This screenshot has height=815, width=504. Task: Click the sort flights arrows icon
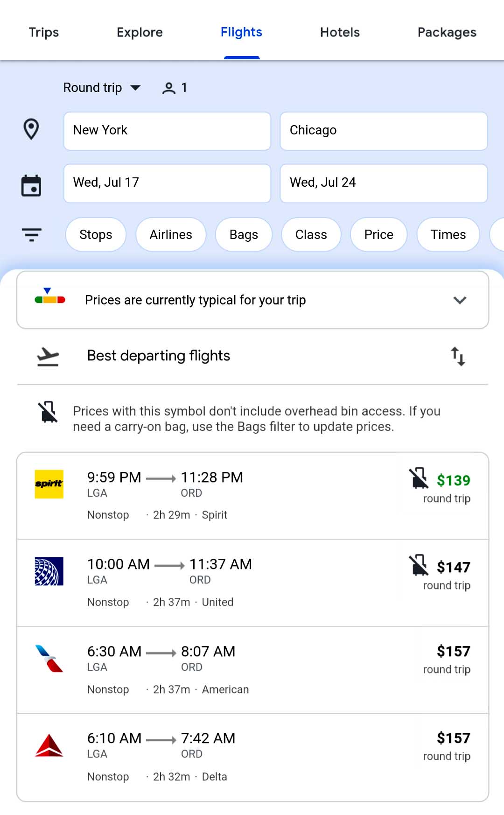click(458, 356)
